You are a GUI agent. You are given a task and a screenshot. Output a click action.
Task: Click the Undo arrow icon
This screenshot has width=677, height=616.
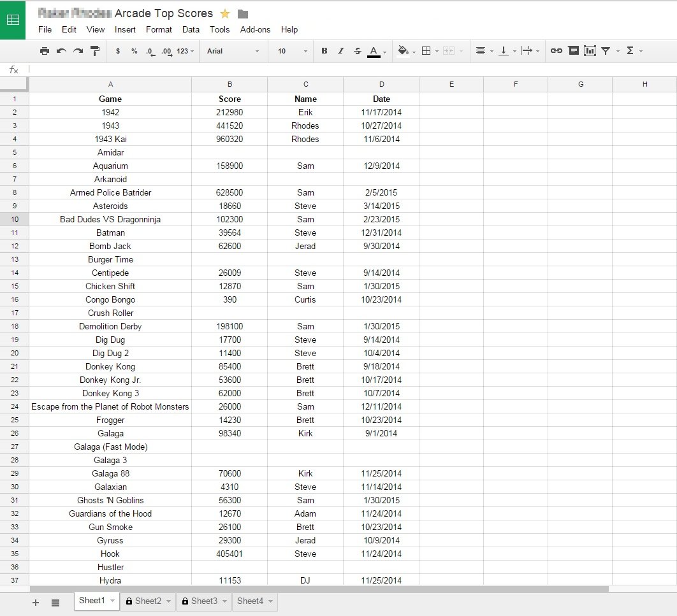(61, 51)
